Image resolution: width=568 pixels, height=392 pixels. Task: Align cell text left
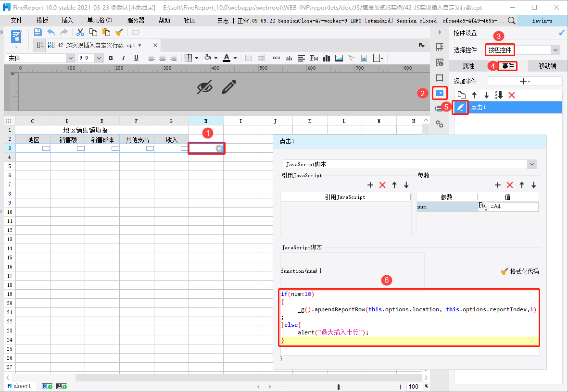[152, 58]
